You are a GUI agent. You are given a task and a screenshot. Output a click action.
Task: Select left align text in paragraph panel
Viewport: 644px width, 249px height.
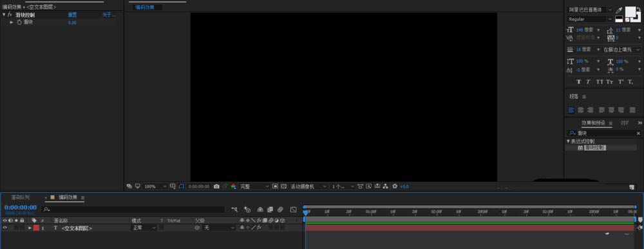point(571,110)
